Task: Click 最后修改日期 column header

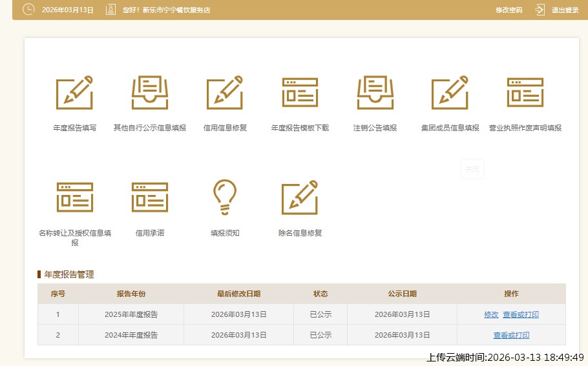Action: (x=239, y=294)
